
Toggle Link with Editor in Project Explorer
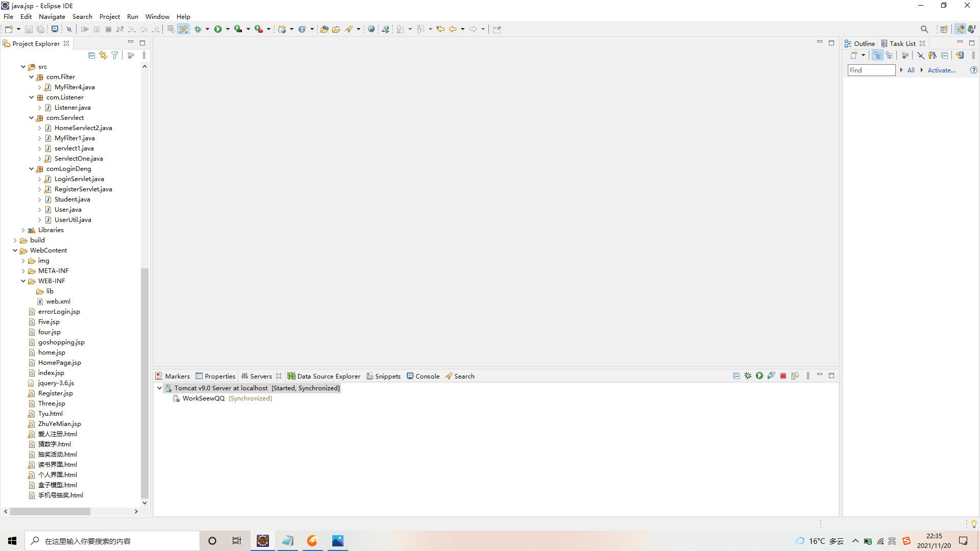(103, 55)
